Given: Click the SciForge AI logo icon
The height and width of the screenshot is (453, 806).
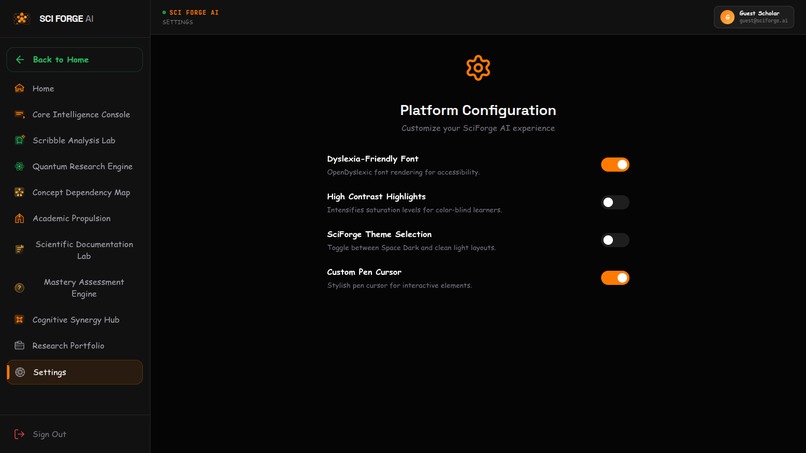Looking at the screenshot, I should pyautogui.click(x=22, y=19).
